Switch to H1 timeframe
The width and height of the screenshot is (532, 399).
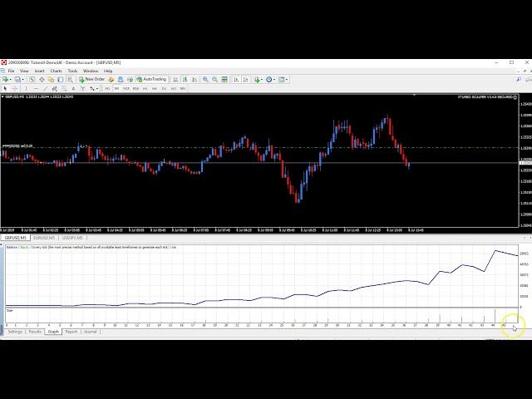[145, 88]
